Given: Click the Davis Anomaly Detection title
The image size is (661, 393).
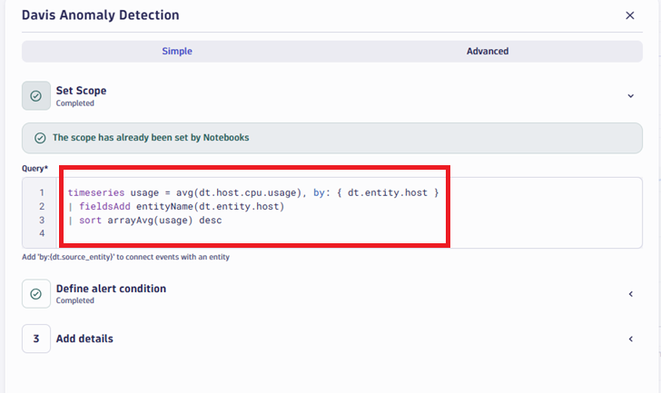Looking at the screenshot, I should (x=100, y=15).
